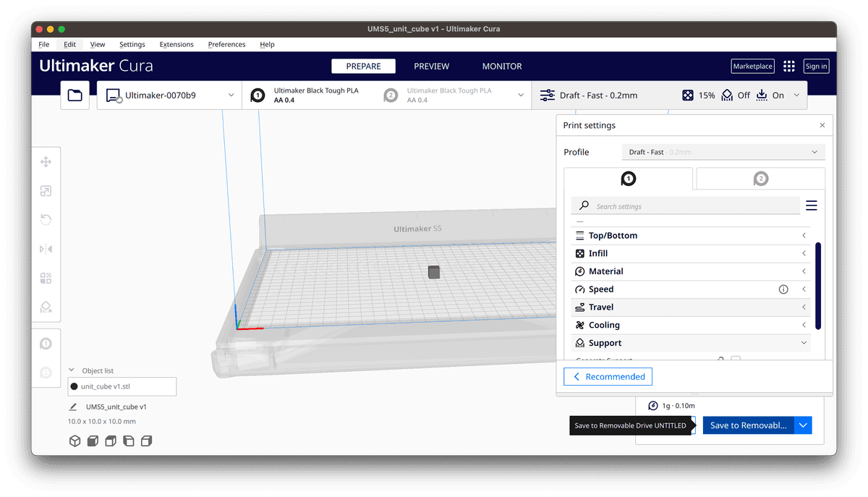Select the Support Blocker tool
The height and width of the screenshot is (497, 868).
(x=46, y=307)
